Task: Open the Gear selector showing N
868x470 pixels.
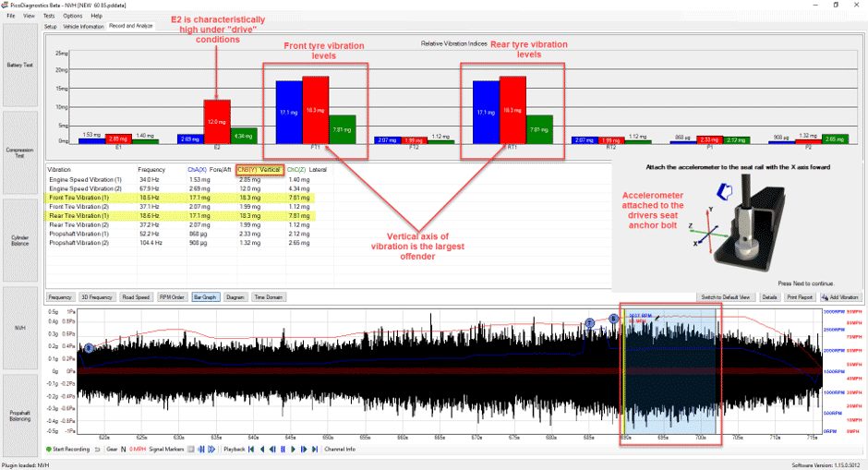Action: pos(123,449)
